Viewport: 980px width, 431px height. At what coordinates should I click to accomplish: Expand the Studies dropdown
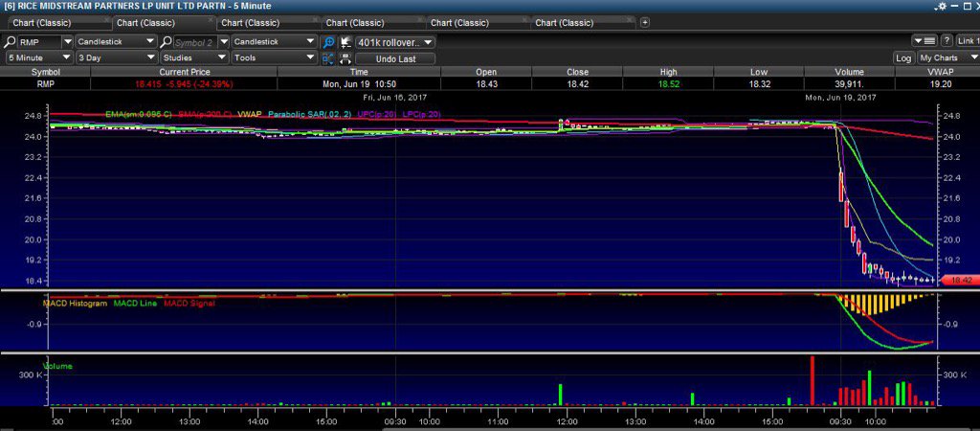[x=194, y=57]
